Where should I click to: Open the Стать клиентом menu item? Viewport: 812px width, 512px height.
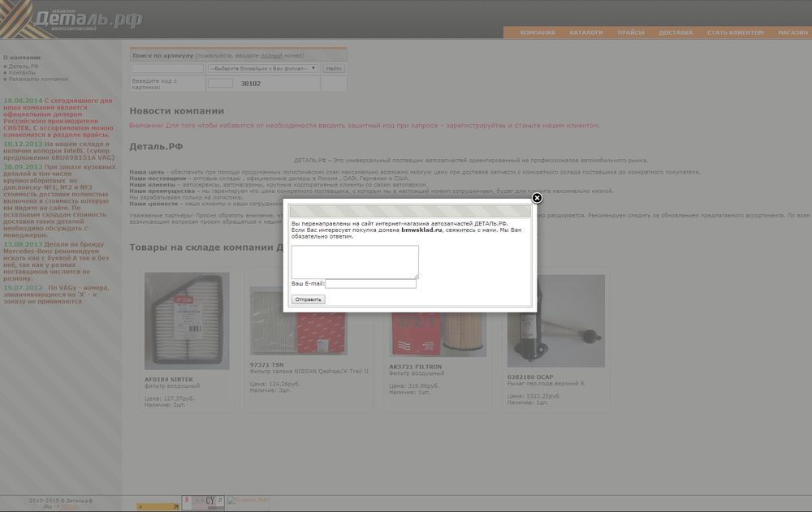coord(736,32)
